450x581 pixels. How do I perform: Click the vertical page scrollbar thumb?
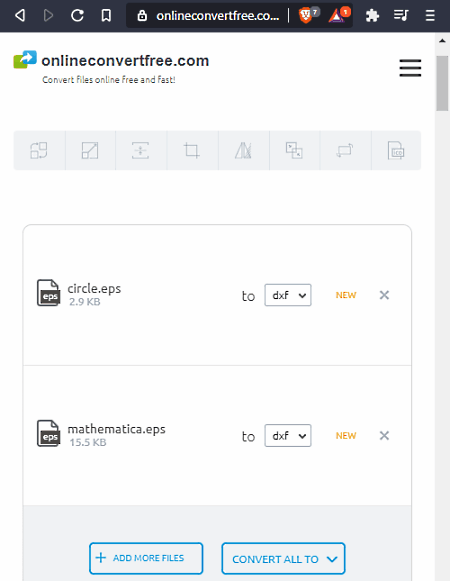(x=442, y=83)
